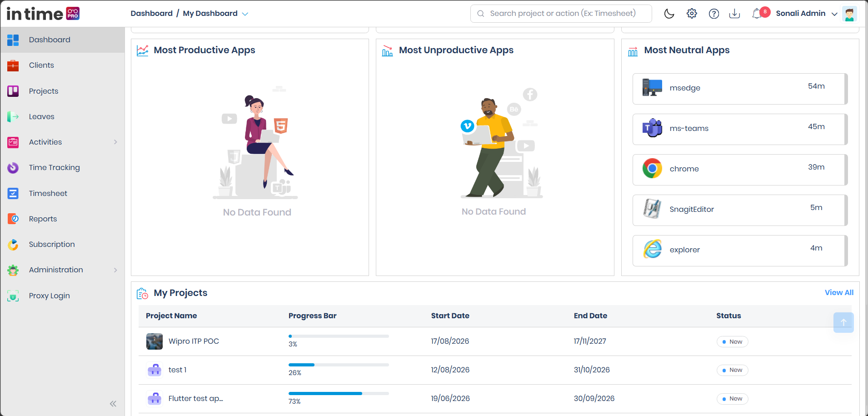Click the 30/09/2026 end date cell
This screenshot has height=416, width=868.
[x=594, y=399]
